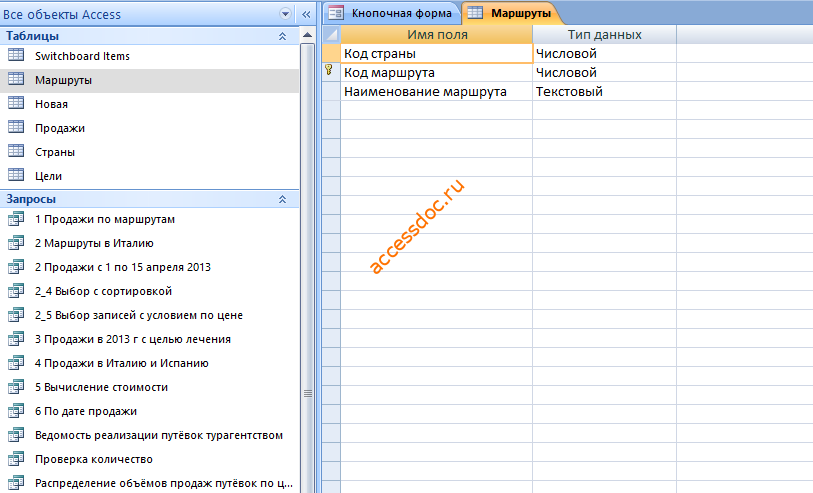
Task: Click the form icon on Кнопочная форма tab
Action: (336, 12)
